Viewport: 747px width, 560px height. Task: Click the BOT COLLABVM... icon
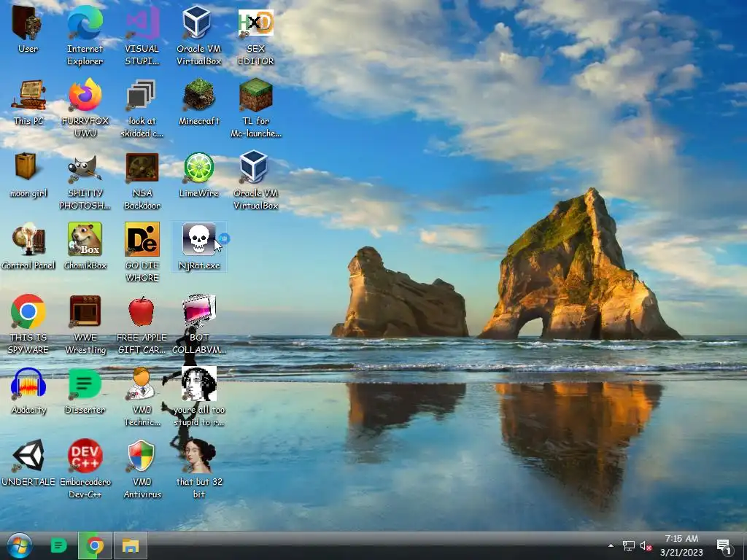[199, 311]
